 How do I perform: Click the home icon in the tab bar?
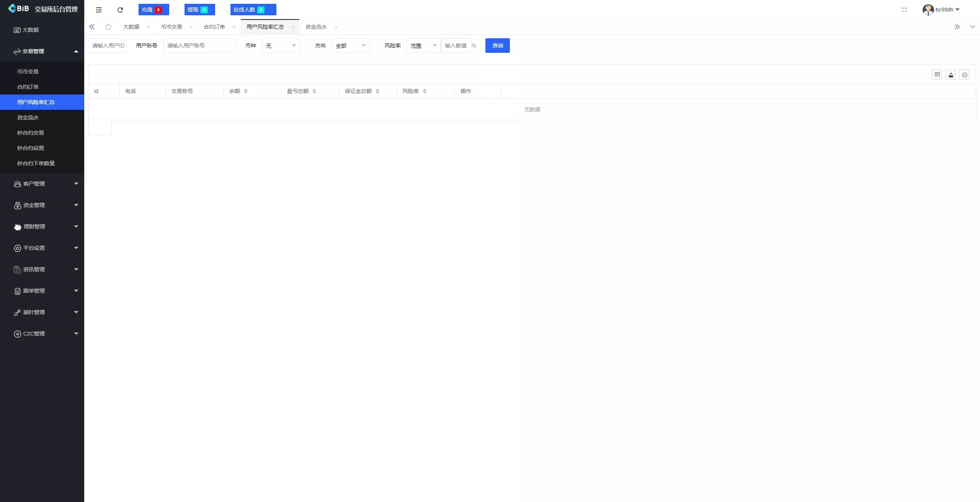tap(108, 27)
